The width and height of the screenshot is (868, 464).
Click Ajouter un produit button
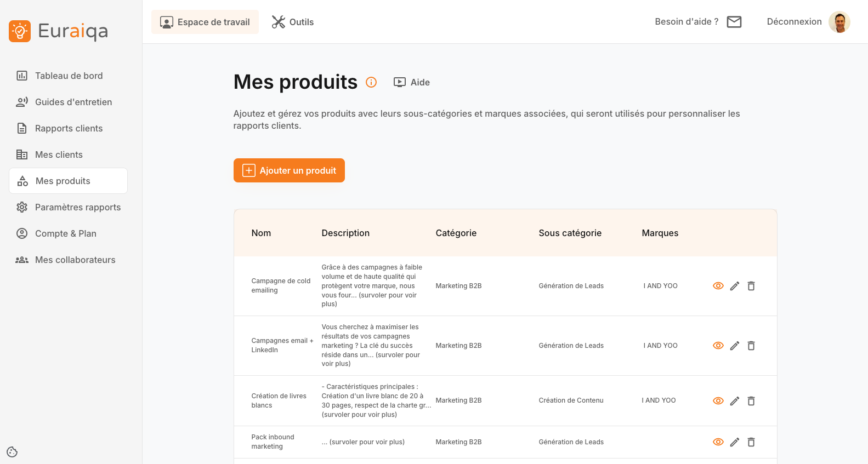289,170
